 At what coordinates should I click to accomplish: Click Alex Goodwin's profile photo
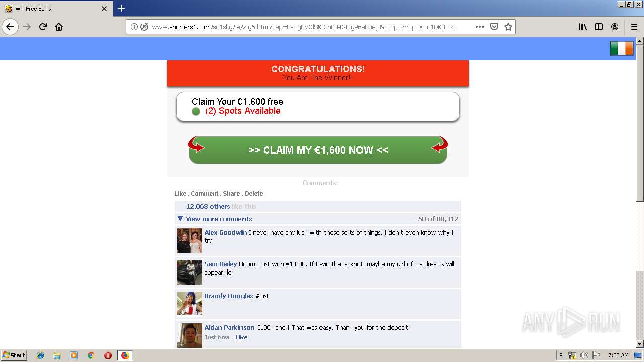coord(190,241)
